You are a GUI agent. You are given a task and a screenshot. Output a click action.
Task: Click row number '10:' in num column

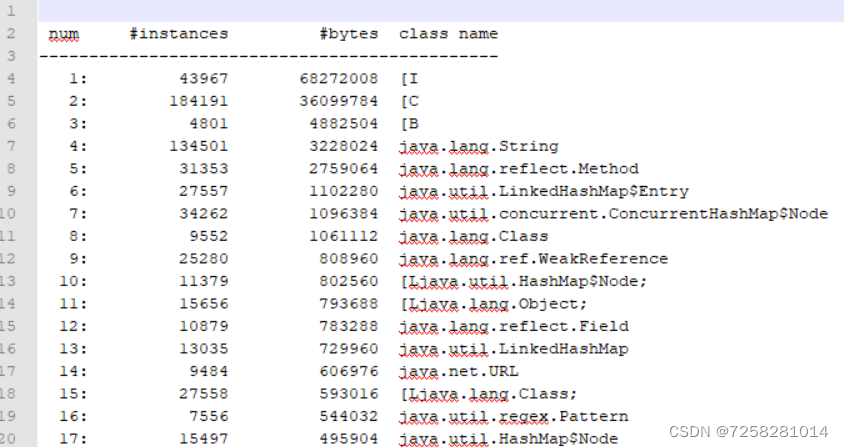click(73, 282)
